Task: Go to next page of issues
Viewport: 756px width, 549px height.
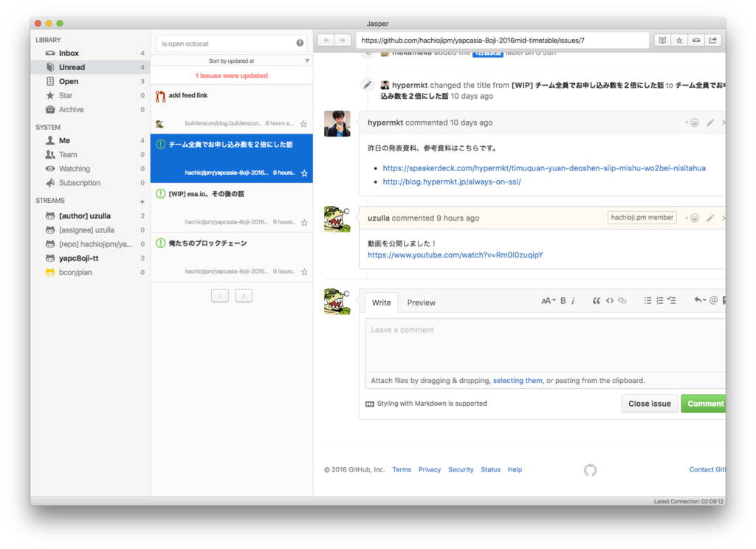Action: 244,295
